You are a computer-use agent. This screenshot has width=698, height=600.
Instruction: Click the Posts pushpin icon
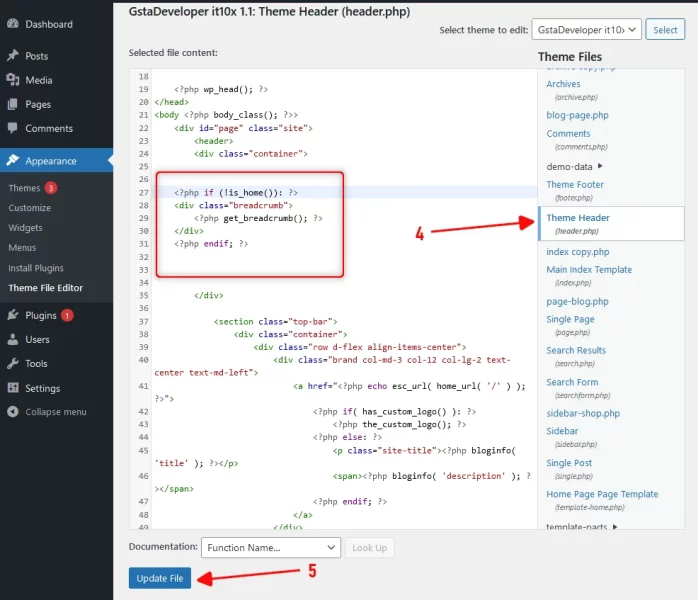click(13, 56)
